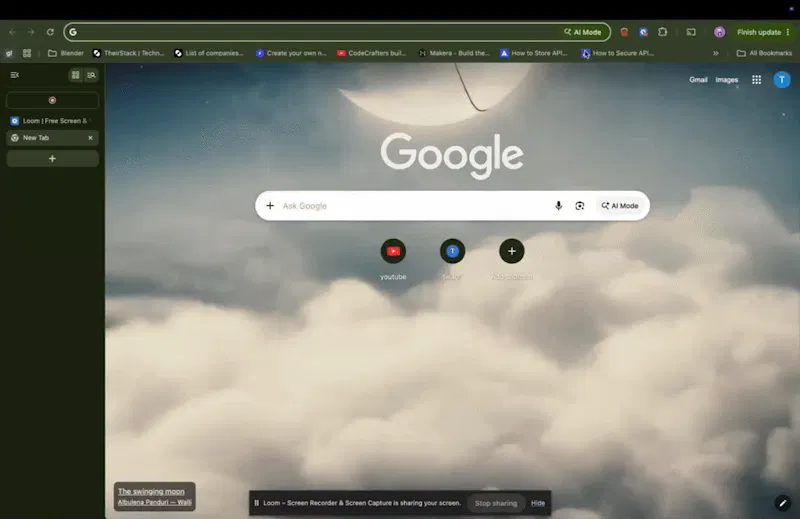Open the Google apps grid

(x=756, y=80)
